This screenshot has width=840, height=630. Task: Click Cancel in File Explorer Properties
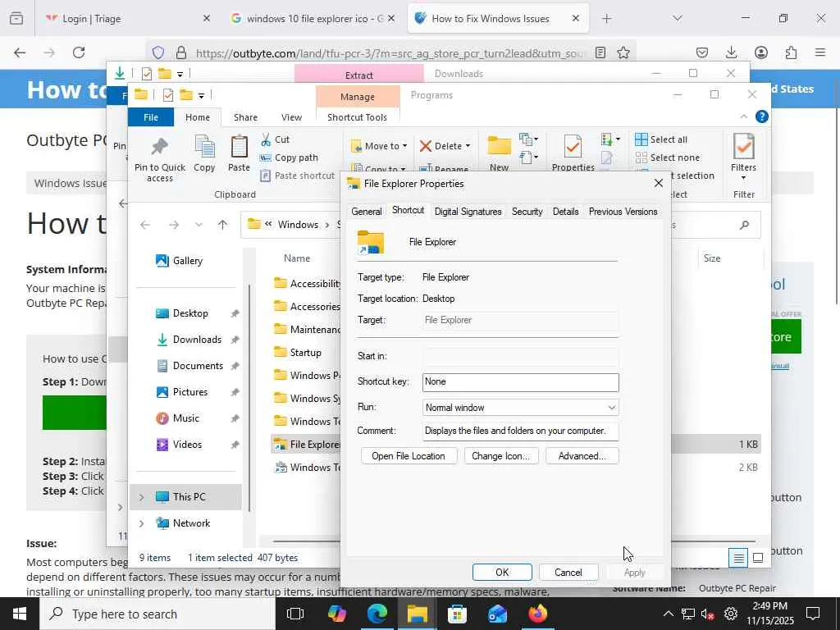tap(568, 572)
